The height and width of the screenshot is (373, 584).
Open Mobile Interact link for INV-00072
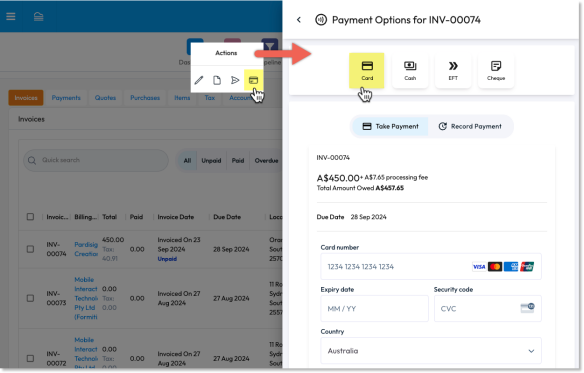pyautogui.click(x=86, y=353)
